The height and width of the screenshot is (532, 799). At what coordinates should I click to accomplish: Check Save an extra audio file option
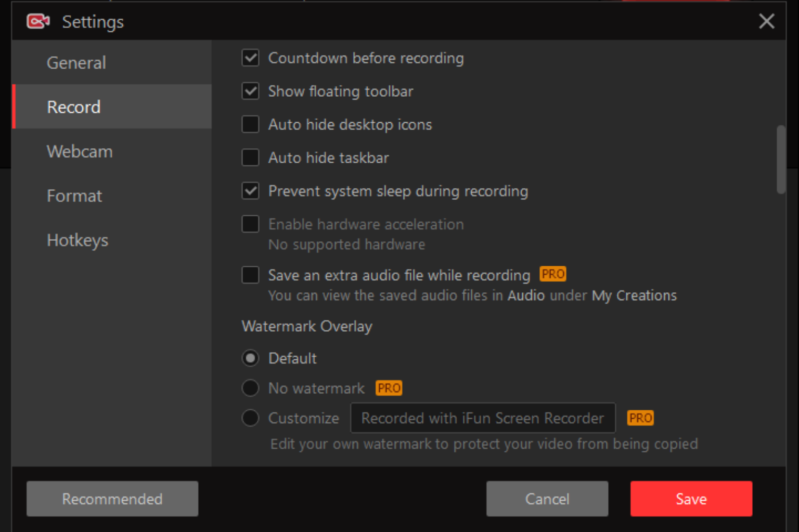tap(250, 275)
